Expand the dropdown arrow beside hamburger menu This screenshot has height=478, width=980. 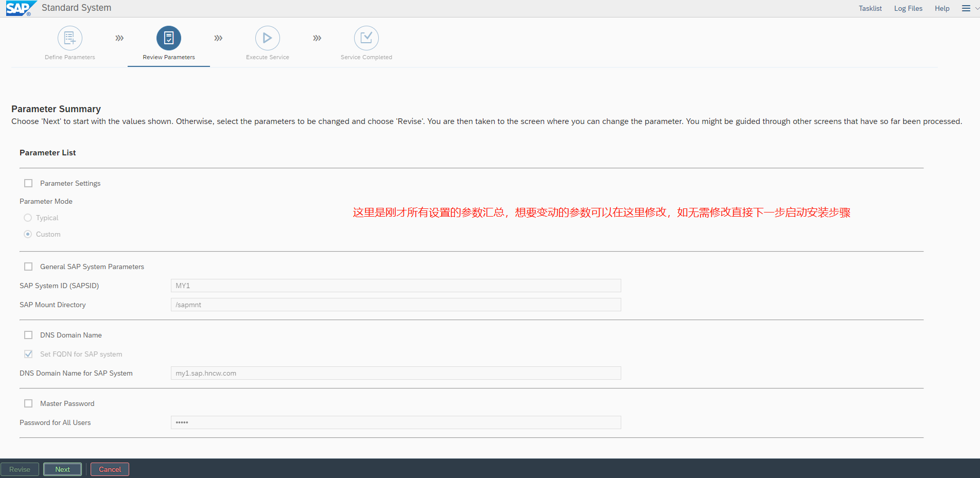pos(977,8)
